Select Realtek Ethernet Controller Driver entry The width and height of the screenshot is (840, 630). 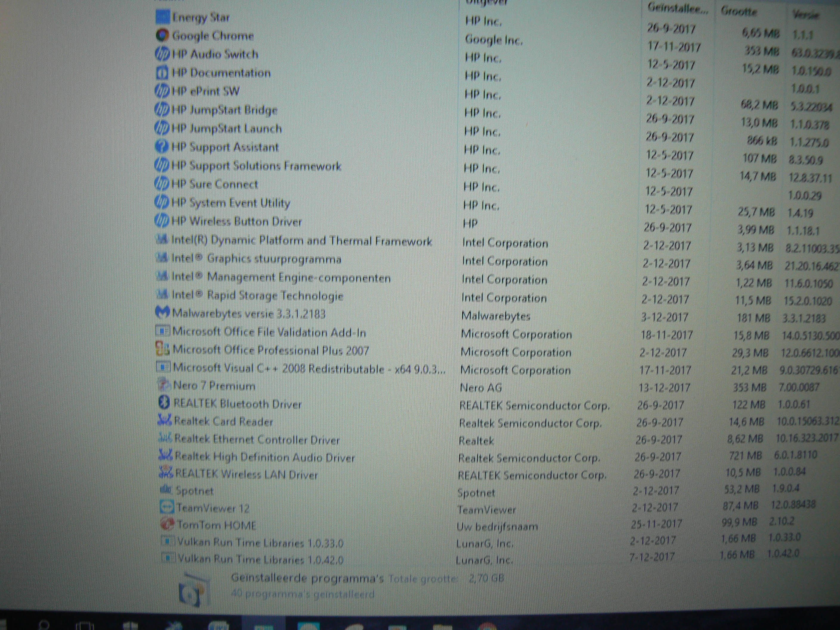[257, 439]
